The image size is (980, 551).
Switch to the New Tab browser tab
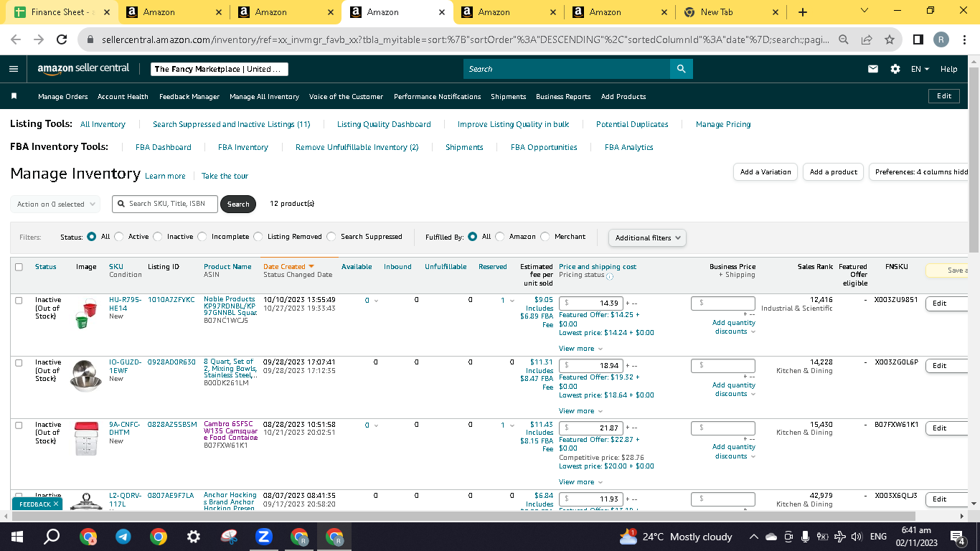pos(730,12)
